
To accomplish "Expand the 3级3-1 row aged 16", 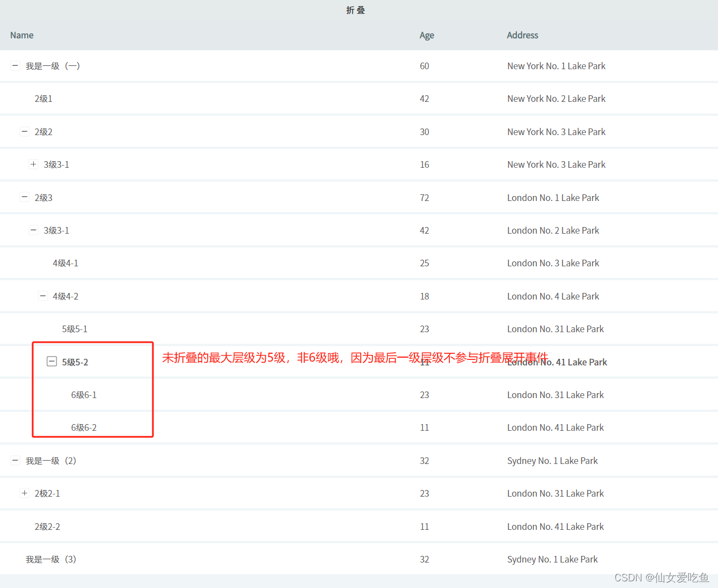I will click(33, 164).
